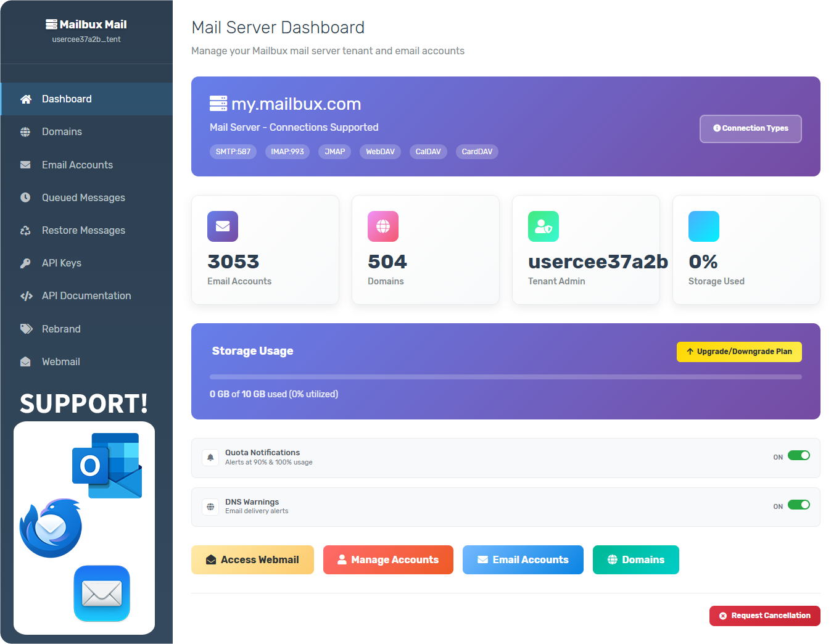Screen dimensions: 839x644
Task: Click the WebDAV connection badge
Action: click(x=380, y=152)
